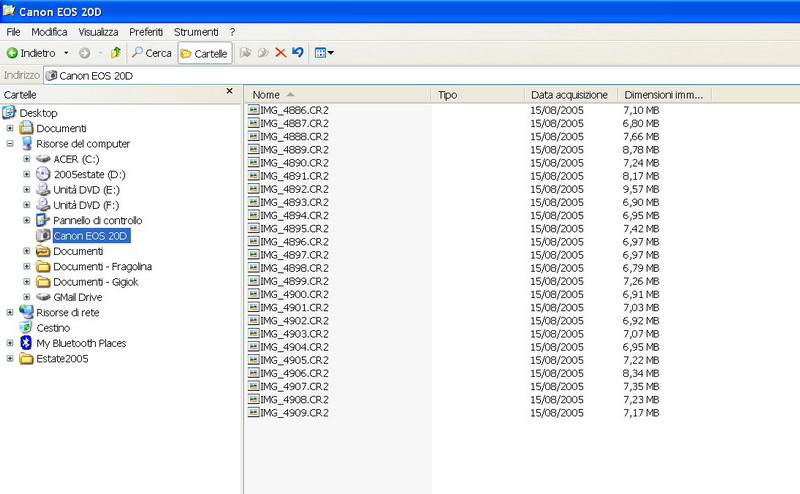Click the red Delete X toolbar icon

tap(280, 53)
